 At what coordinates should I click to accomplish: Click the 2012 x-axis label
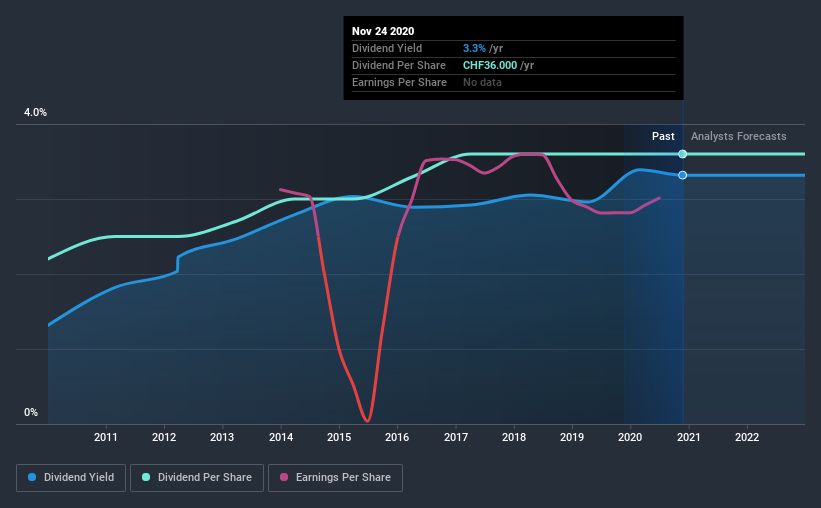[x=164, y=437]
